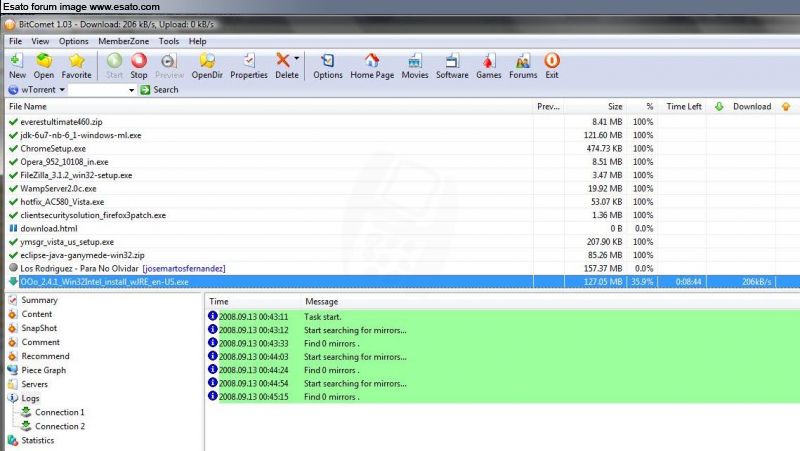Select the ChromeSetup.exe download row
The height and width of the screenshot is (451, 800).
[53, 148]
